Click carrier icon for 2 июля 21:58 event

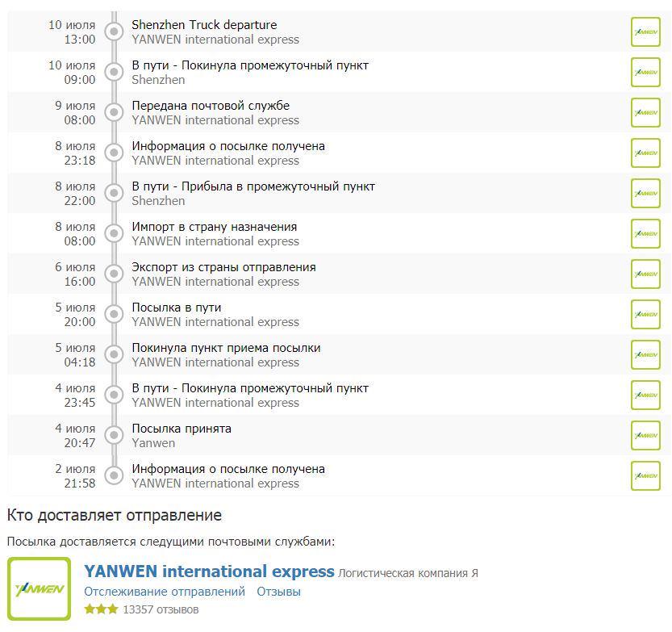(645, 476)
